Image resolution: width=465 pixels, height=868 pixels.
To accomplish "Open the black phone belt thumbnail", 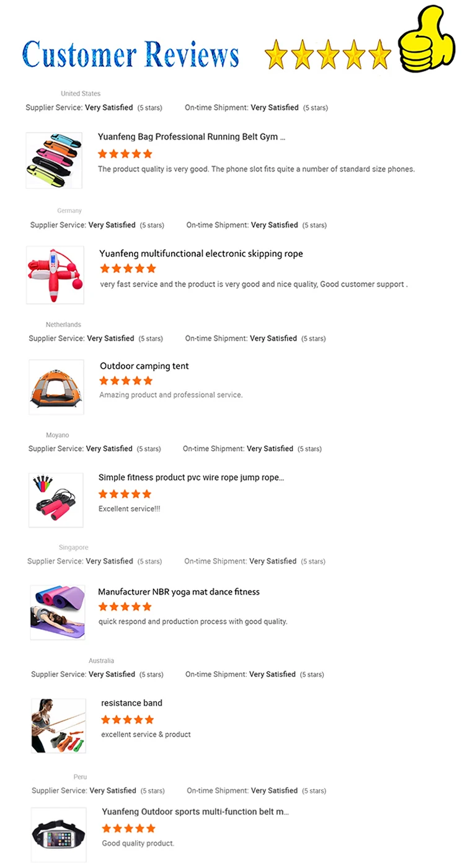I will pyautogui.click(x=59, y=835).
